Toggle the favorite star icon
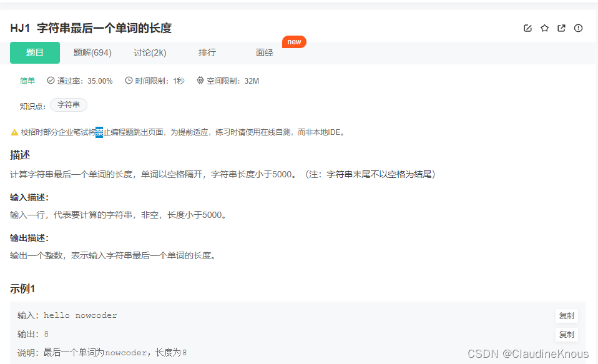The image size is (598, 364). pos(544,28)
